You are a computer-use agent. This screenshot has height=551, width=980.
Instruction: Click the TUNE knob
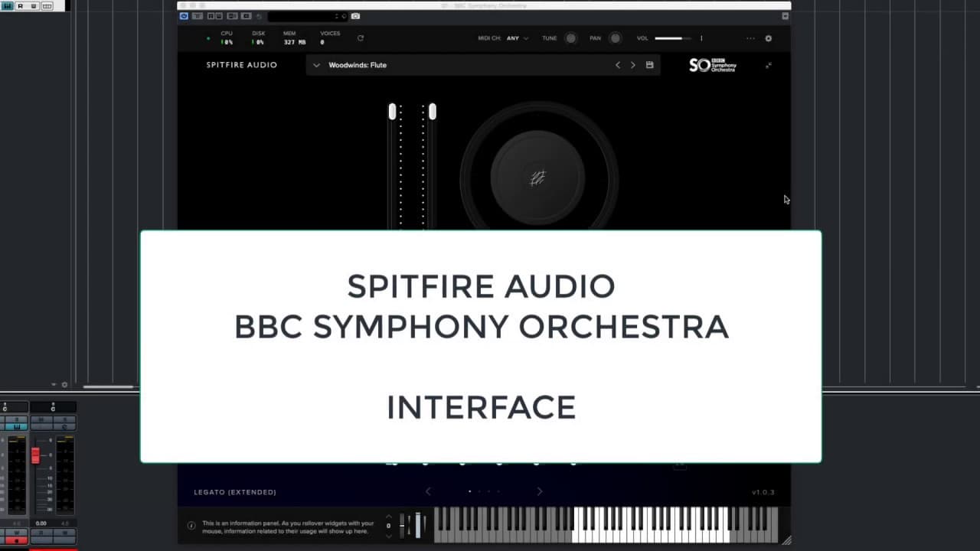pos(570,38)
